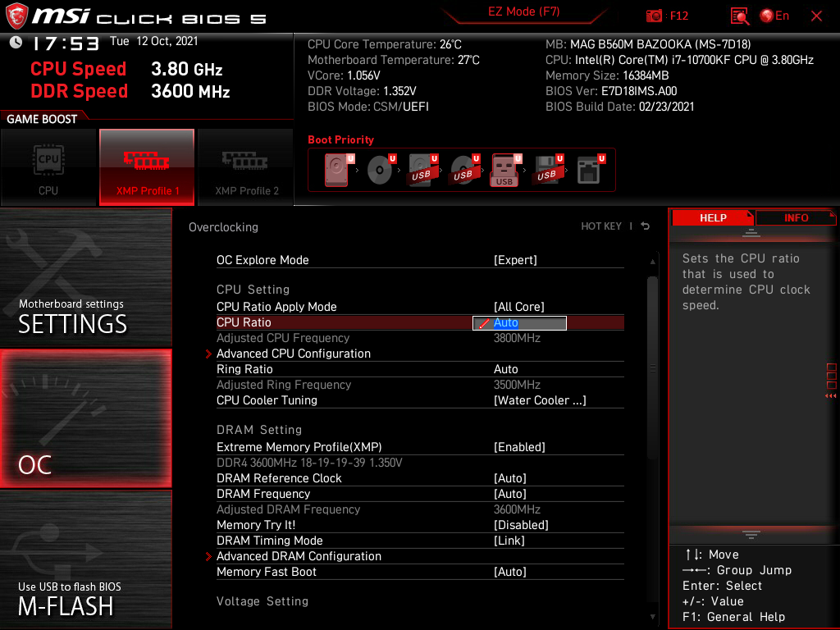Click the Tue 12 Oct, 2021 date
This screenshot has width=840, height=630.
point(153,41)
